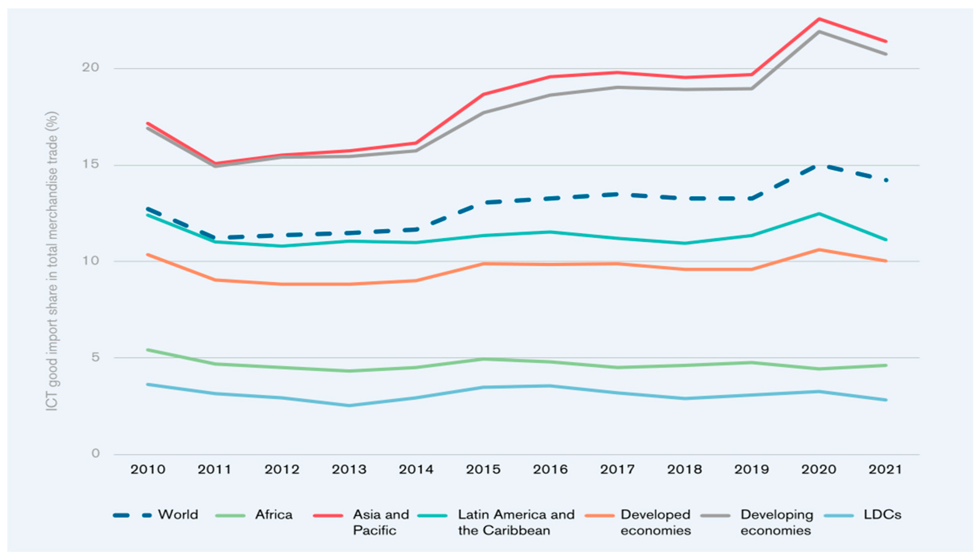Click the 2021 x-axis label
980x560 pixels.
(885, 470)
